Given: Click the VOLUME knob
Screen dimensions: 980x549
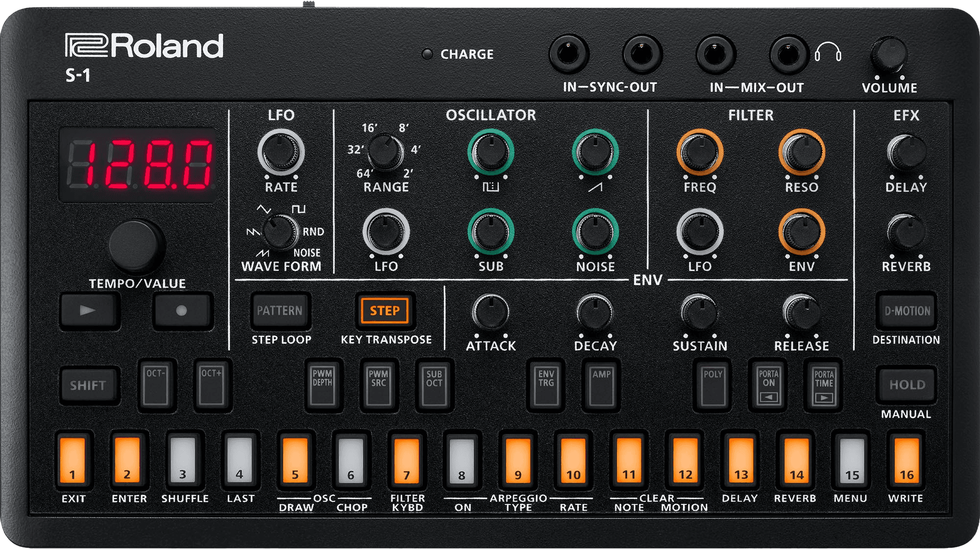Looking at the screenshot, I should (889, 55).
